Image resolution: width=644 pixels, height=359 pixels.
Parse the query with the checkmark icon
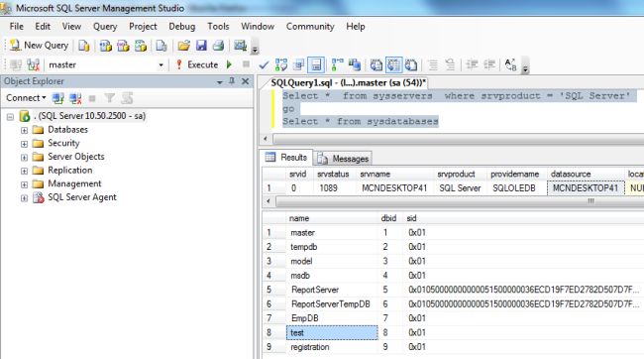pos(264,64)
